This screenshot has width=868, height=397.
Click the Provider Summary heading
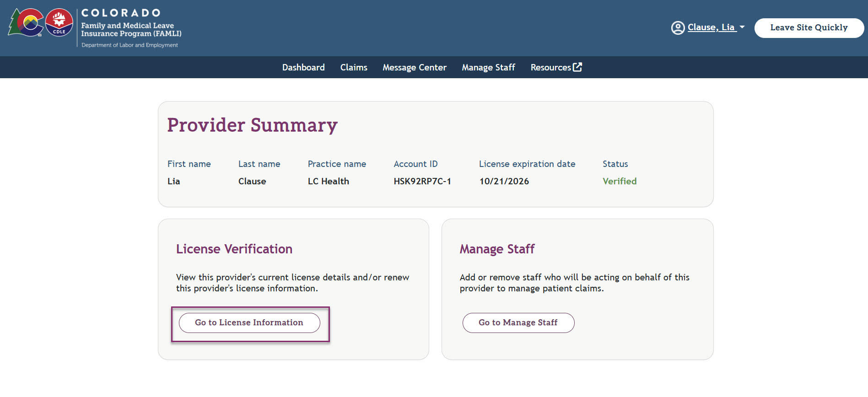252,125
